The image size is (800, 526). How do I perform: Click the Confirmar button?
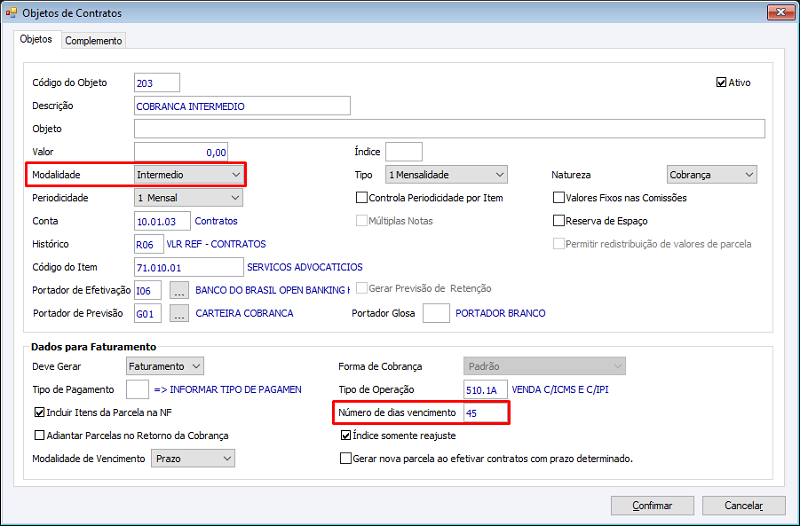tap(652, 506)
